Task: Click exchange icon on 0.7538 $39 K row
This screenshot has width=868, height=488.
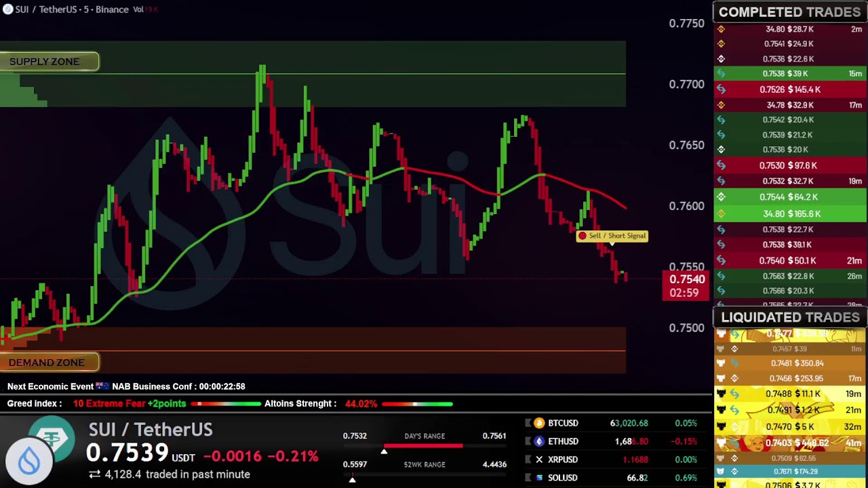Action: 721,74
